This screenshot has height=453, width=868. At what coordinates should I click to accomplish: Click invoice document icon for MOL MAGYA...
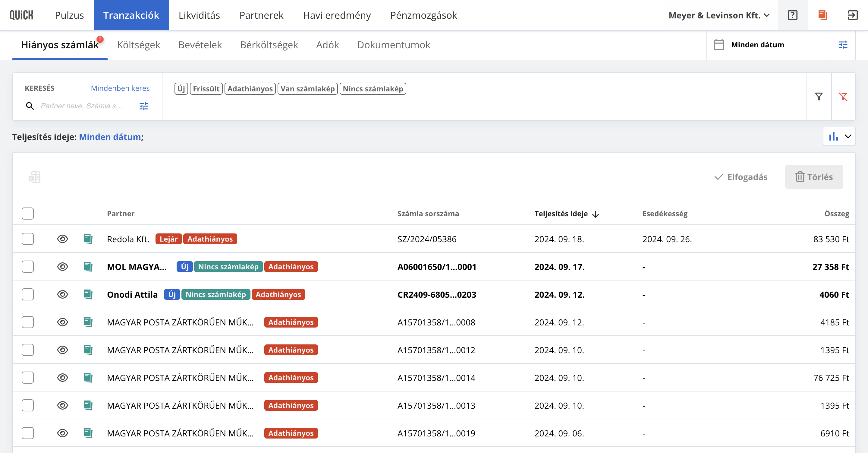[88, 267]
